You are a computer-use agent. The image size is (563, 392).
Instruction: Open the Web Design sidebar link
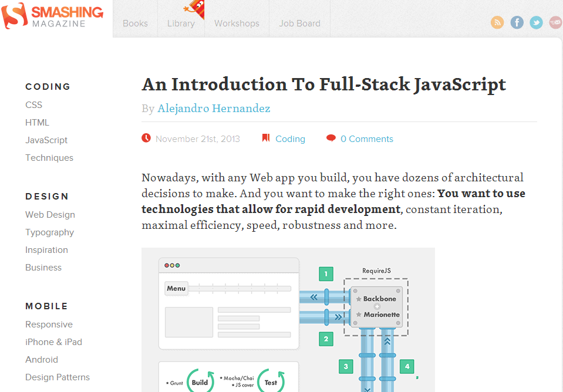click(x=50, y=215)
